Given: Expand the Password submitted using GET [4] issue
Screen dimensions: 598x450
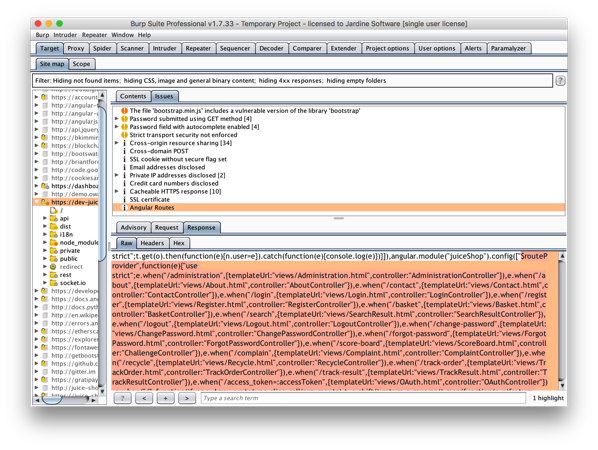Looking at the screenshot, I should [x=117, y=119].
